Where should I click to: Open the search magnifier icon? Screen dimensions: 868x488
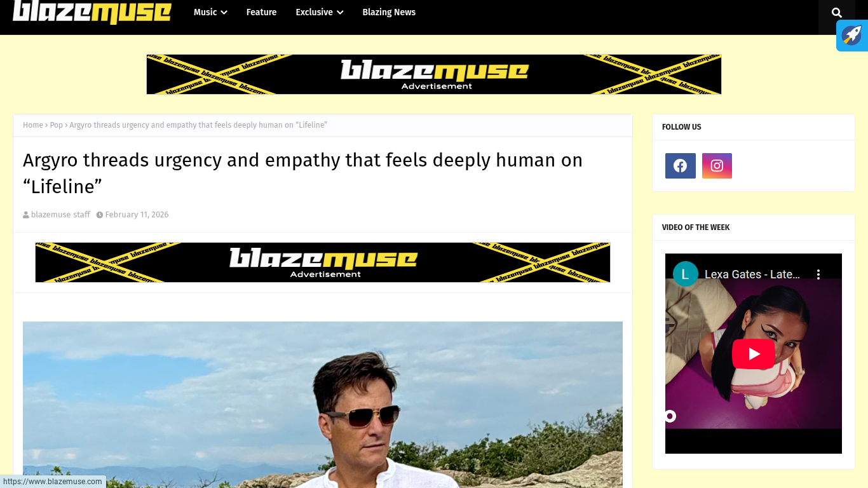pyautogui.click(x=836, y=13)
